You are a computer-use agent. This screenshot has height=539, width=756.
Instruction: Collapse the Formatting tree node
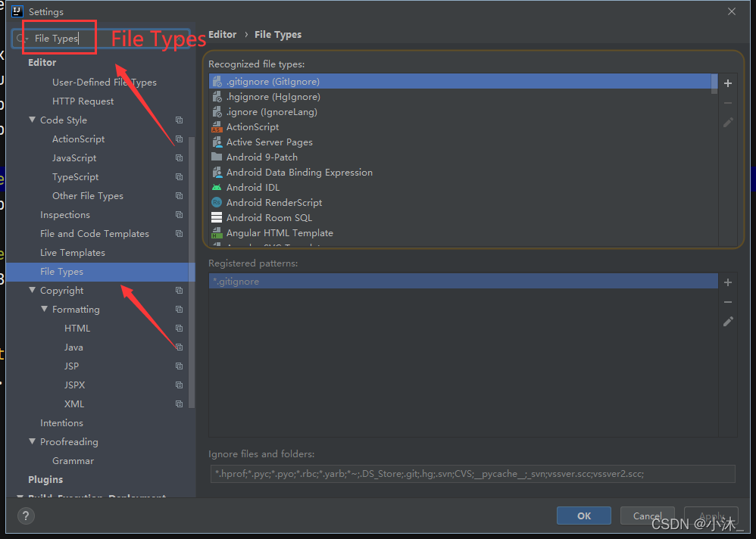[45, 309]
